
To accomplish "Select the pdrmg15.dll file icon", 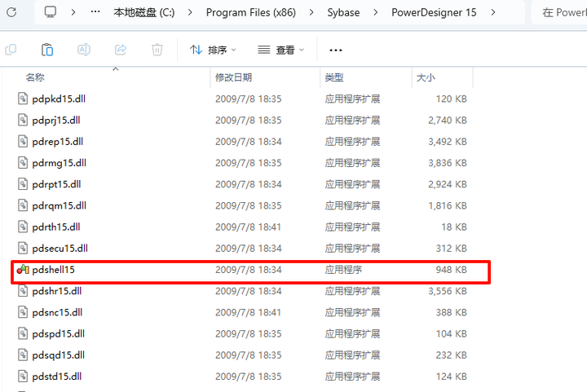I will click(23, 163).
